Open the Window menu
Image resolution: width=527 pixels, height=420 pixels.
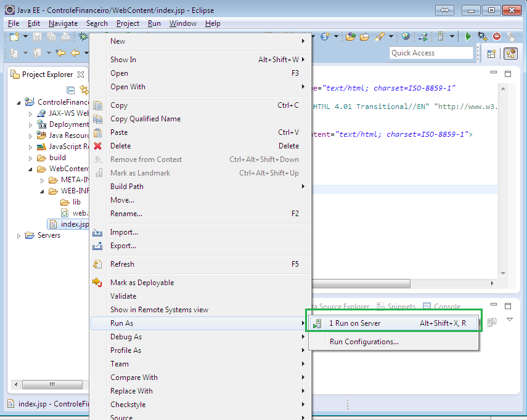(183, 23)
